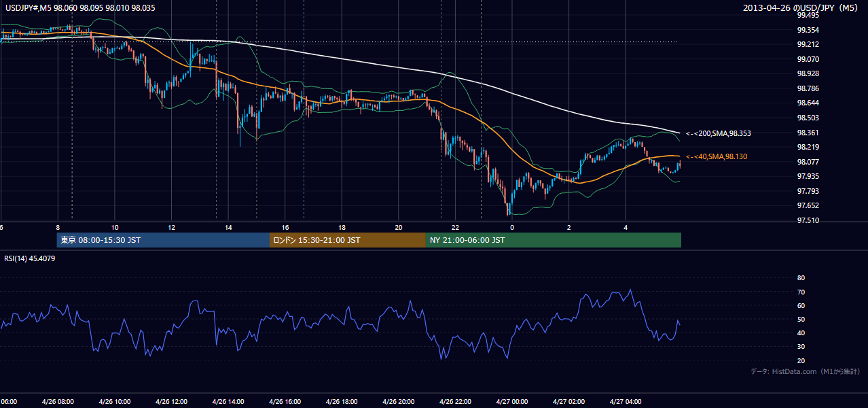Click price axis label 97.793
This screenshot has width=868, height=408.
(x=808, y=191)
